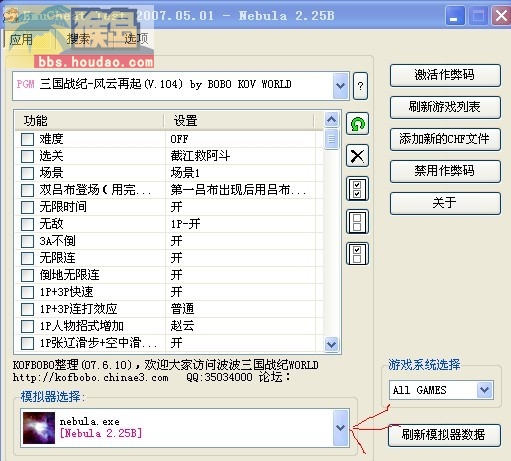Enable the 无敌 checkbox
The width and height of the screenshot is (511, 461).
(27, 224)
